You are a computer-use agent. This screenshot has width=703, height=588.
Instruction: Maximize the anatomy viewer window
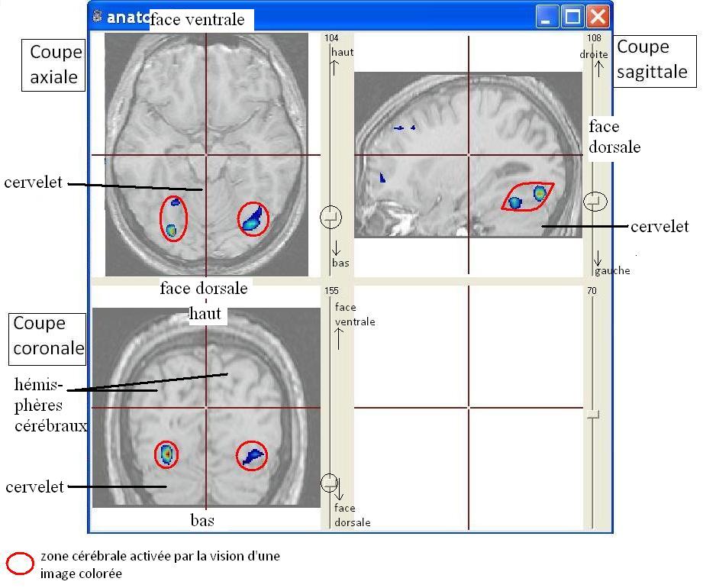(572, 16)
